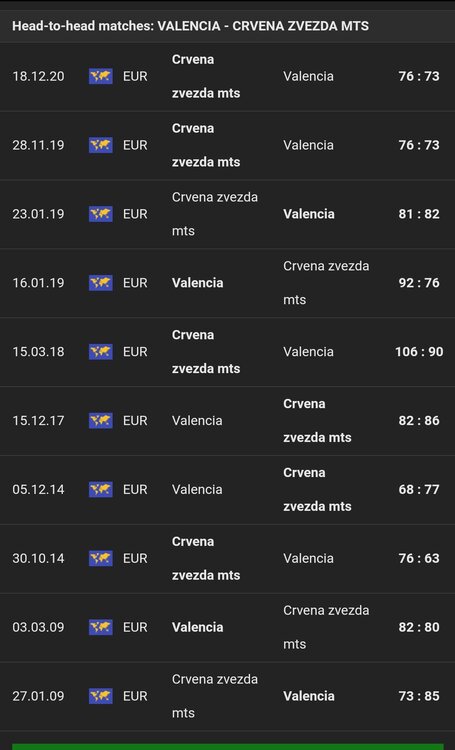This screenshot has height=750, width=455.
Task: Click the world flag icon for 03.03.09 match
Action: click(100, 627)
